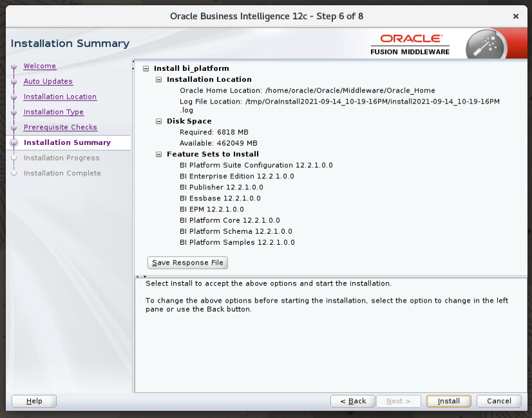Go back with the Back button

click(x=353, y=401)
